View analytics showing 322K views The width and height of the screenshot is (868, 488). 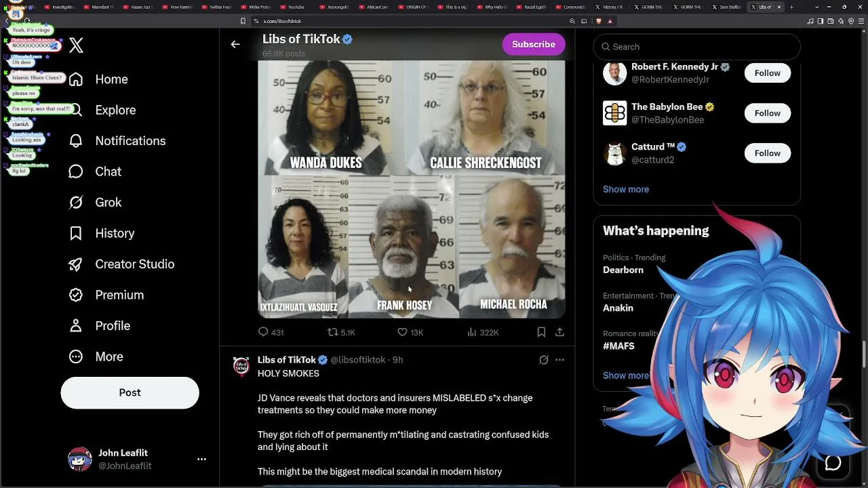(483, 332)
